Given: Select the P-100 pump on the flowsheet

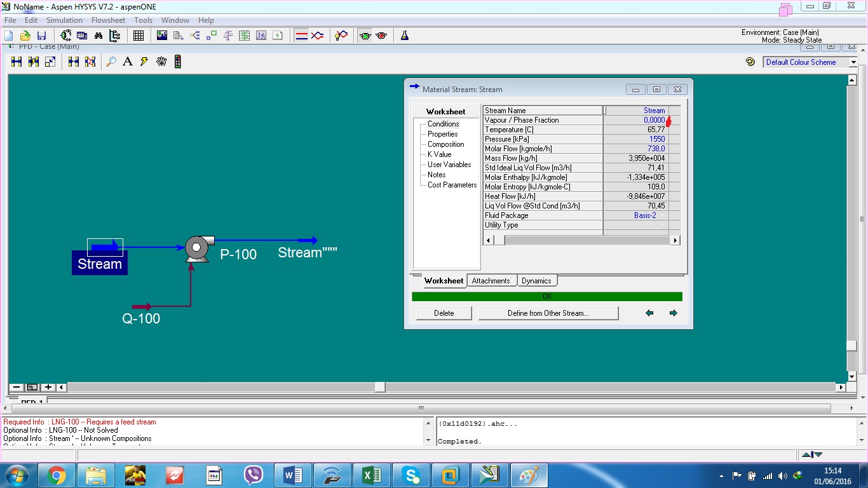Looking at the screenshot, I should click(199, 248).
